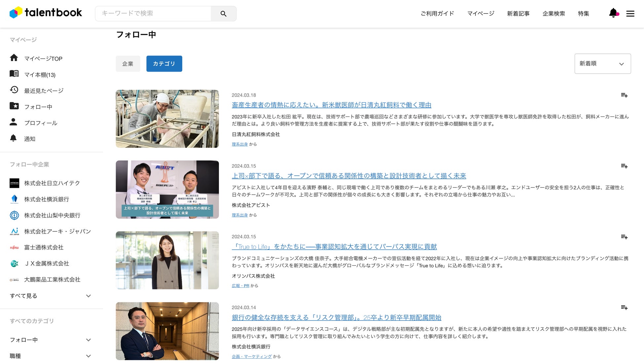644x363 pixels.
Task: Open 最近見たページ history in sidebar
Action: 44,91
